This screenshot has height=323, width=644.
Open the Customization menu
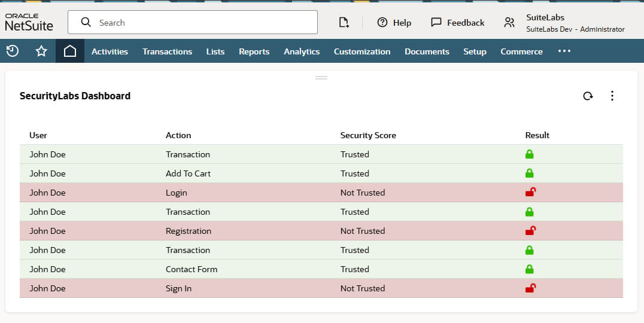pos(362,51)
